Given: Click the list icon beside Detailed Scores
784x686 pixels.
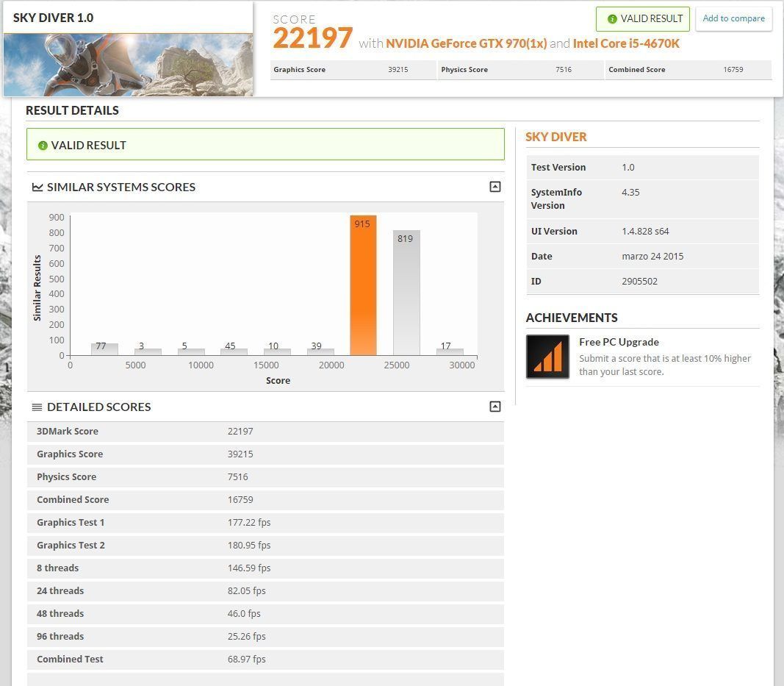Looking at the screenshot, I should [x=37, y=407].
